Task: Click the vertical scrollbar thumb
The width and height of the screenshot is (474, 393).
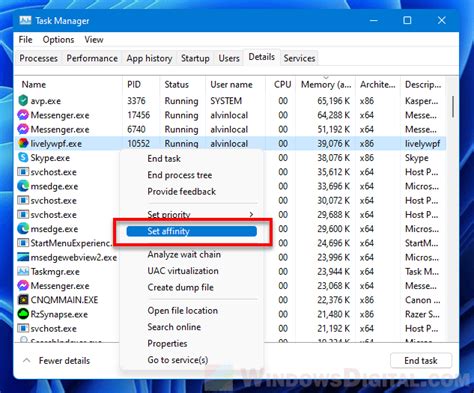Action: (453, 107)
